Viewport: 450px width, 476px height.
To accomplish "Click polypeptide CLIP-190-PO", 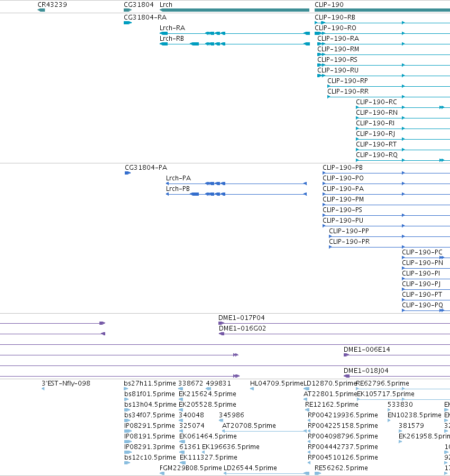I will [x=343, y=178].
